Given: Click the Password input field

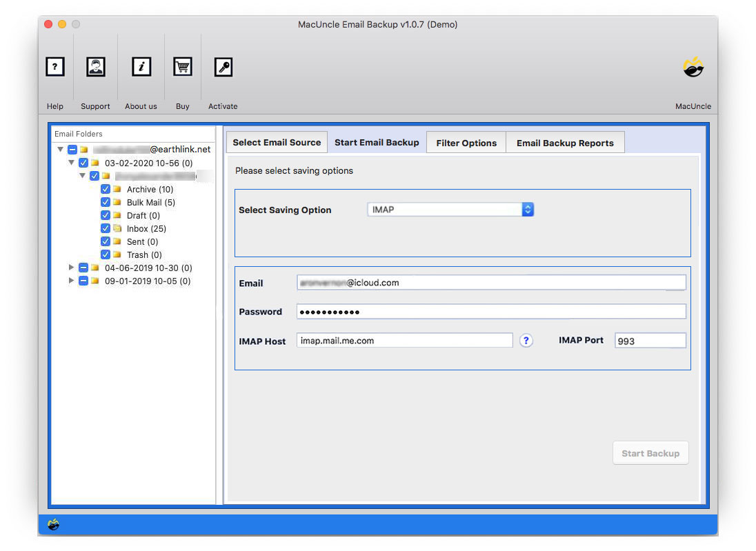Looking at the screenshot, I should (491, 312).
